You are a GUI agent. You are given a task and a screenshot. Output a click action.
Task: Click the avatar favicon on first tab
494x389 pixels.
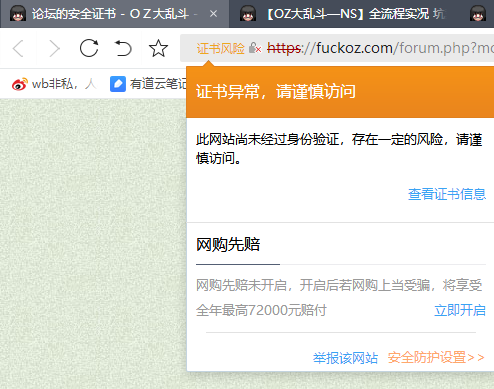point(18,14)
